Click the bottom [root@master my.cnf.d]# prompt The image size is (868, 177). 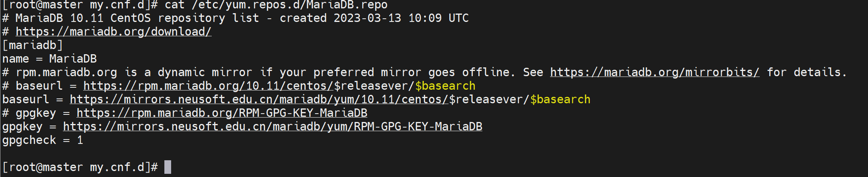tap(80, 167)
